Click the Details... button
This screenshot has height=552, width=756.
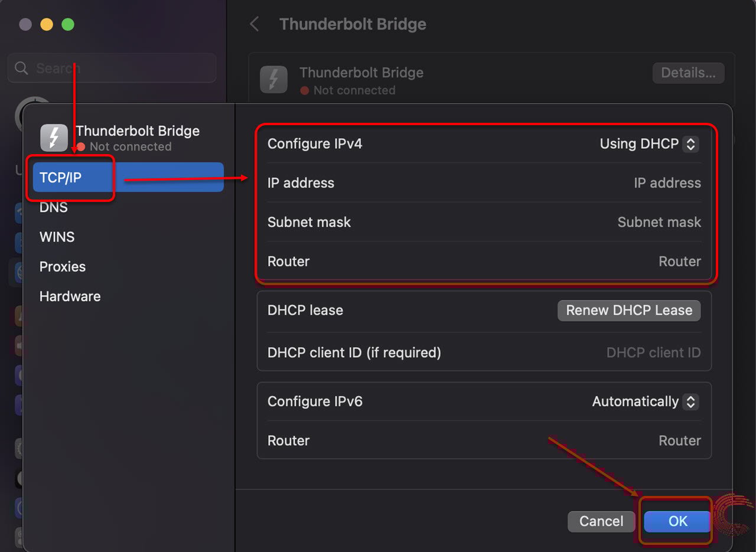pyautogui.click(x=688, y=73)
